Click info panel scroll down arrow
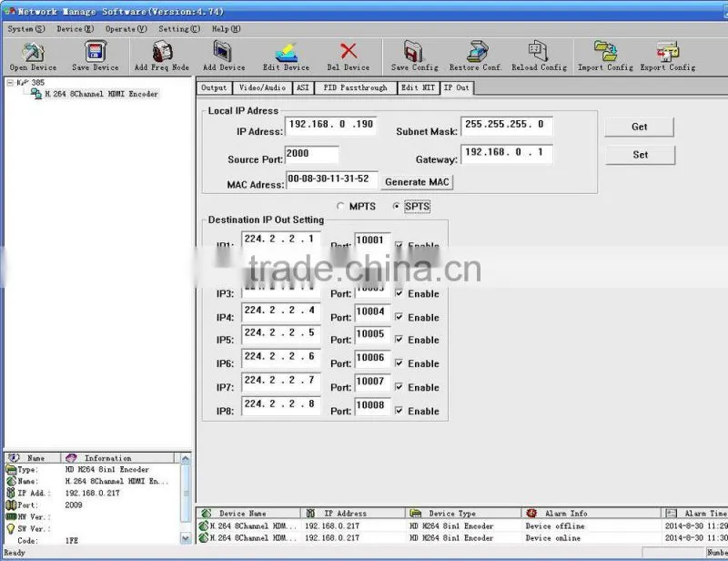 [186, 539]
